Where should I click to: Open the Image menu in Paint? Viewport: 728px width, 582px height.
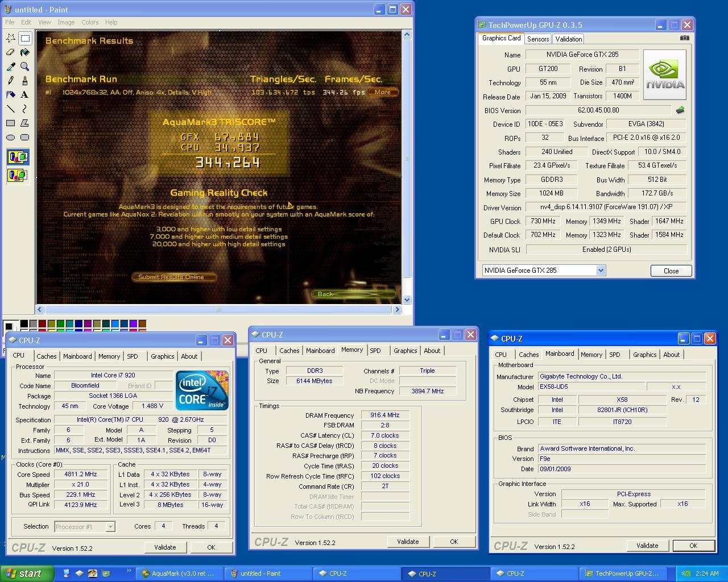pyautogui.click(x=66, y=22)
